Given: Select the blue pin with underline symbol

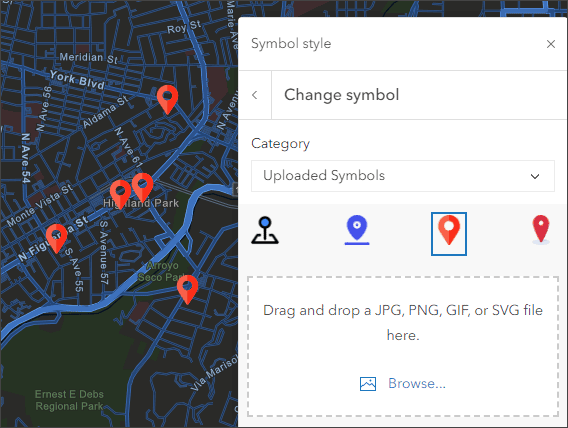Looking at the screenshot, I should click(x=357, y=230).
